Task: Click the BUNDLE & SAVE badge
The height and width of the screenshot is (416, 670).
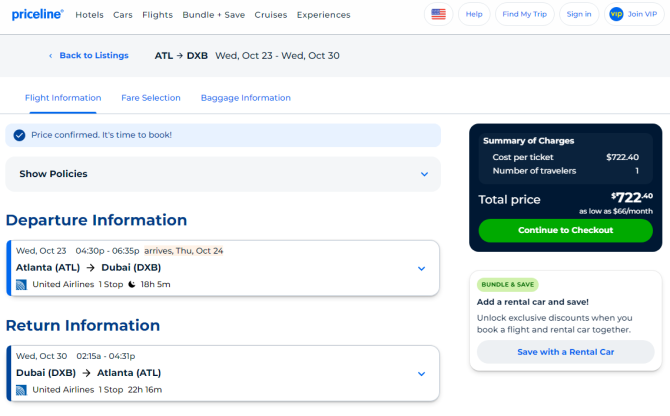Action: click(x=508, y=284)
